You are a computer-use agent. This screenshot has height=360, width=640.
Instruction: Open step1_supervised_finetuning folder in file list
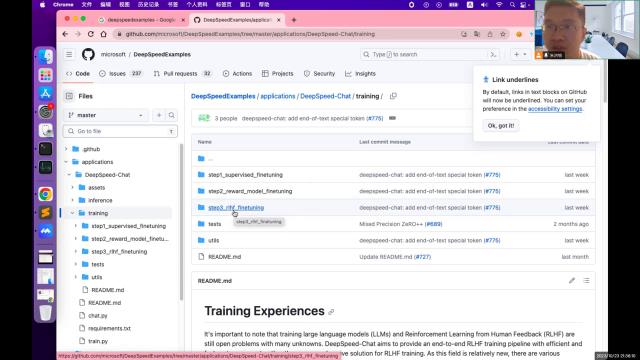[245, 175]
